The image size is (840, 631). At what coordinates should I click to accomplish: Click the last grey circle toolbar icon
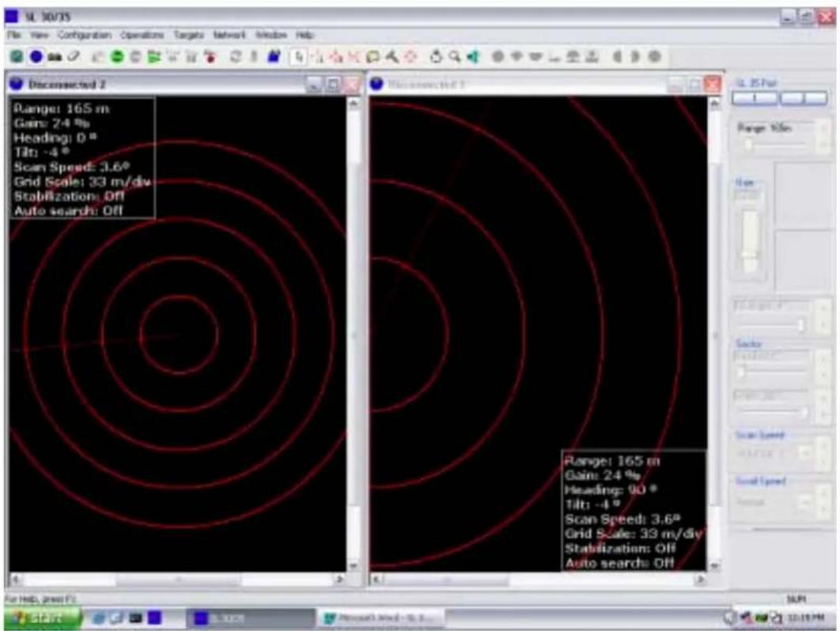[654, 57]
